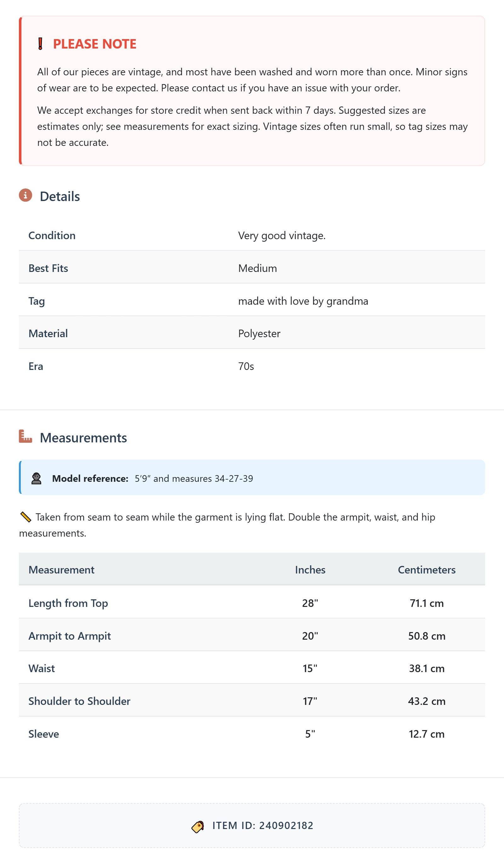
Task: Click the tag text made with love by grandma
Action: coord(303,301)
